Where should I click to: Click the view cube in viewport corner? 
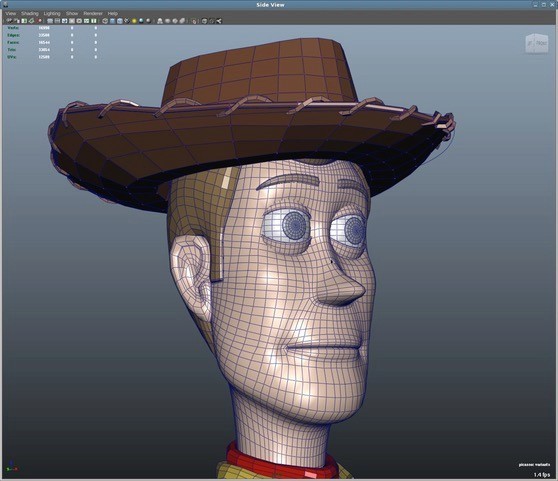point(537,43)
